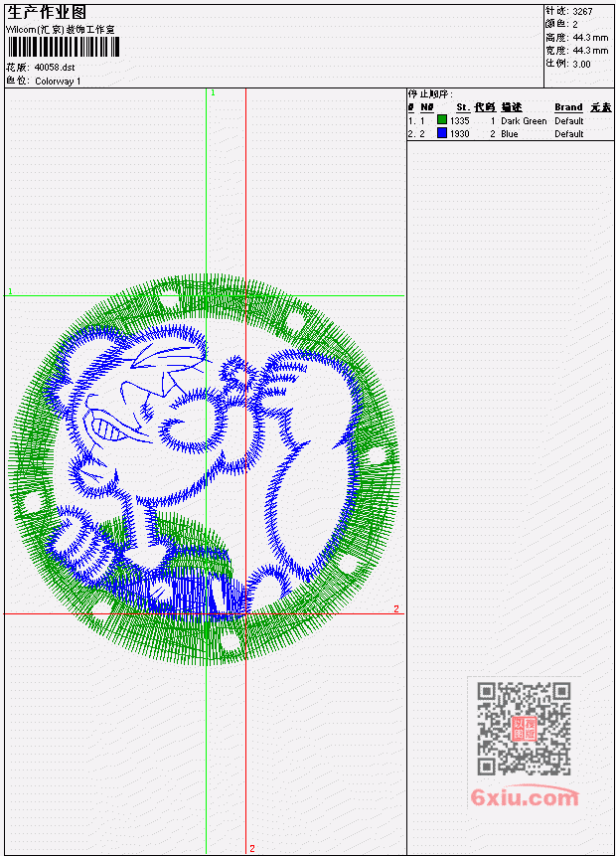Click the 元素 column header
This screenshot has width=616, height=856.
point(601,107)
